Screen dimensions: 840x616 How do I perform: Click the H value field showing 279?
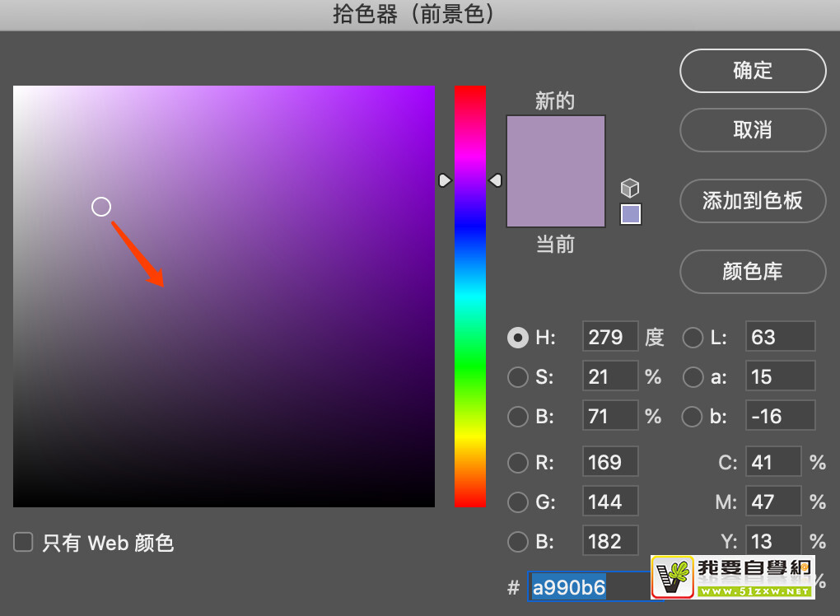[610, 337]
